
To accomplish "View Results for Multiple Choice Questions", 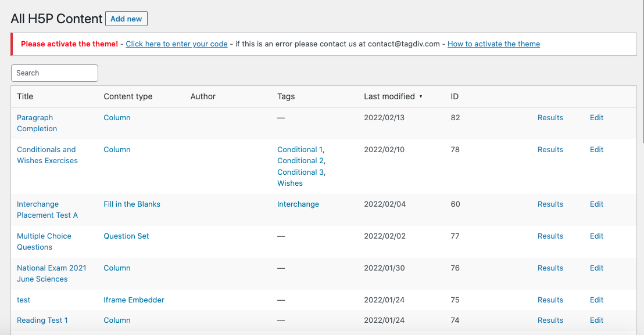I will 550,236.
